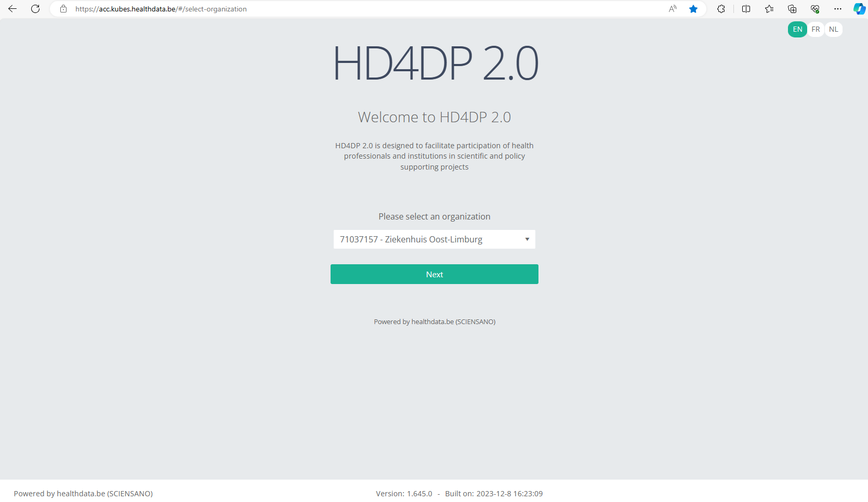Click the green Next button
Screen dimensions: 868x502
pos(434,274)
